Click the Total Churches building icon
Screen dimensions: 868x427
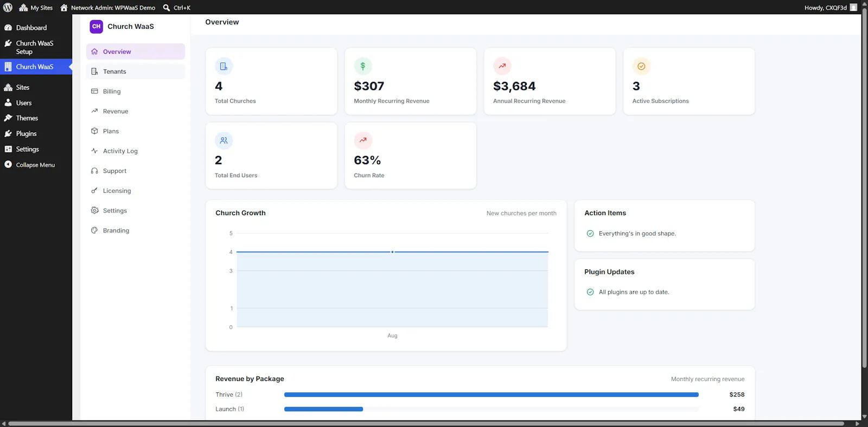224,66
